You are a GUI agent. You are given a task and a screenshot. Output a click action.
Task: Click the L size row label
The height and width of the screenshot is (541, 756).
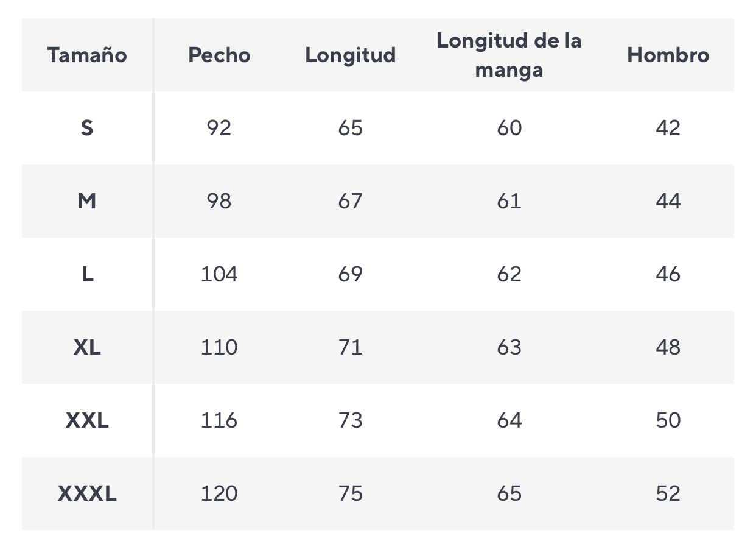pyautogui.click(x=87, y=274)
